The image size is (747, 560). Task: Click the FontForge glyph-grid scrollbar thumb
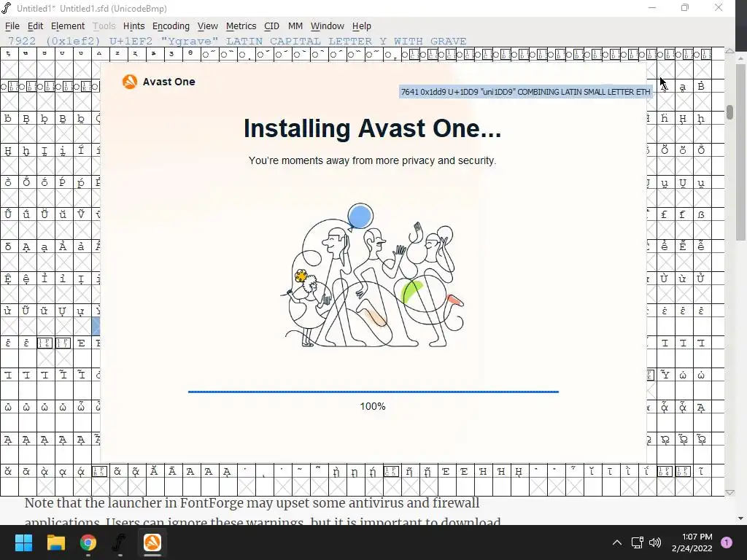pos(729,112)
